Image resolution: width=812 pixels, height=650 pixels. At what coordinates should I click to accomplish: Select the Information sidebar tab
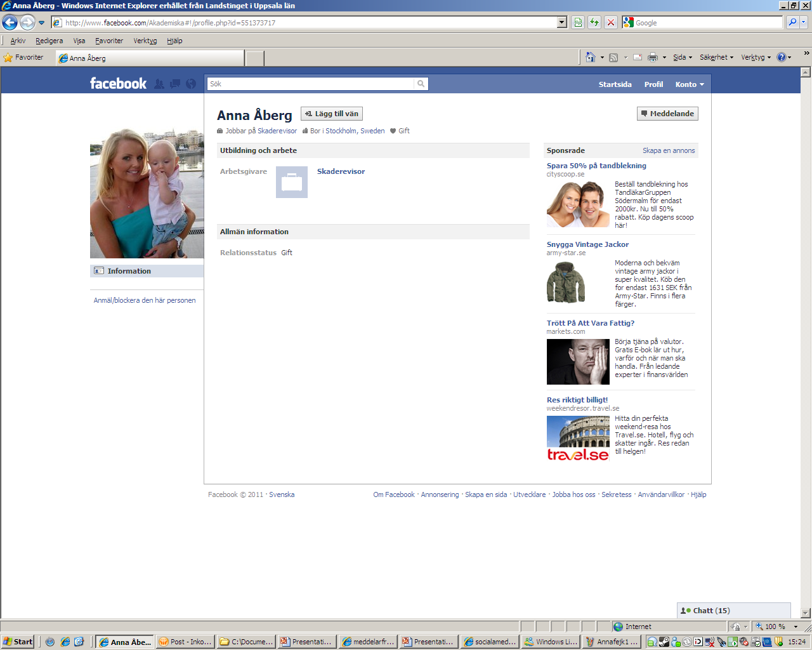coord(147,271)
